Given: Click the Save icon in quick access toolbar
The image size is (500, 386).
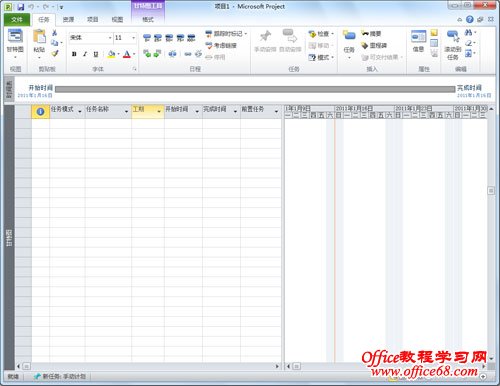Looking at the screenshot, I should pos(21,7).
